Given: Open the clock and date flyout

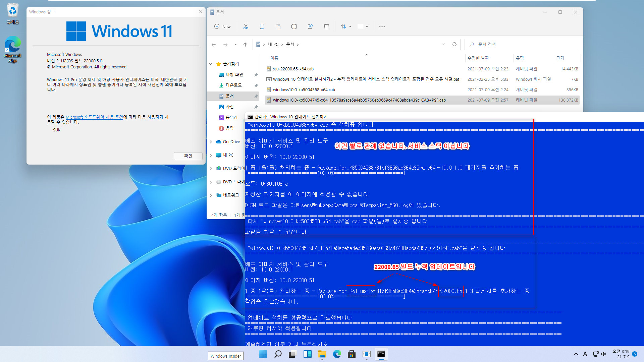Looking at the screenshot, I should click(x=621, y=354).
